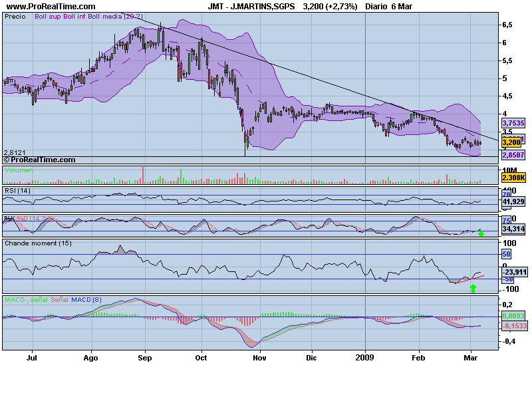This screenshot has height=399, width=532.
Task: Click the -0,1533 MACD signal value tag
Action: pos(514,326)
